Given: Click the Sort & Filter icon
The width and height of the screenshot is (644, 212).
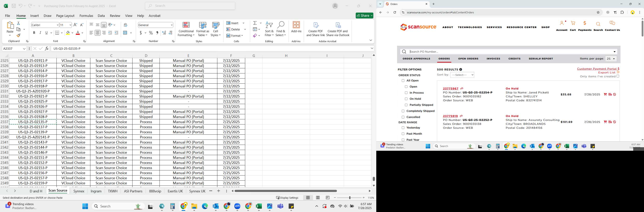Looking at the screenshot, I should (x=269, y=29).
